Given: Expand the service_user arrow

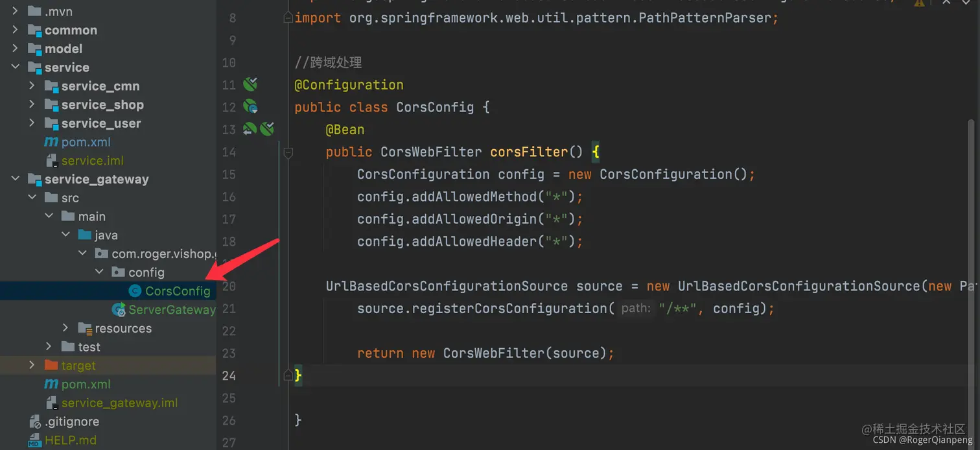Looking at the screenshot, I should pyautogui.click(x=32, y=123).
